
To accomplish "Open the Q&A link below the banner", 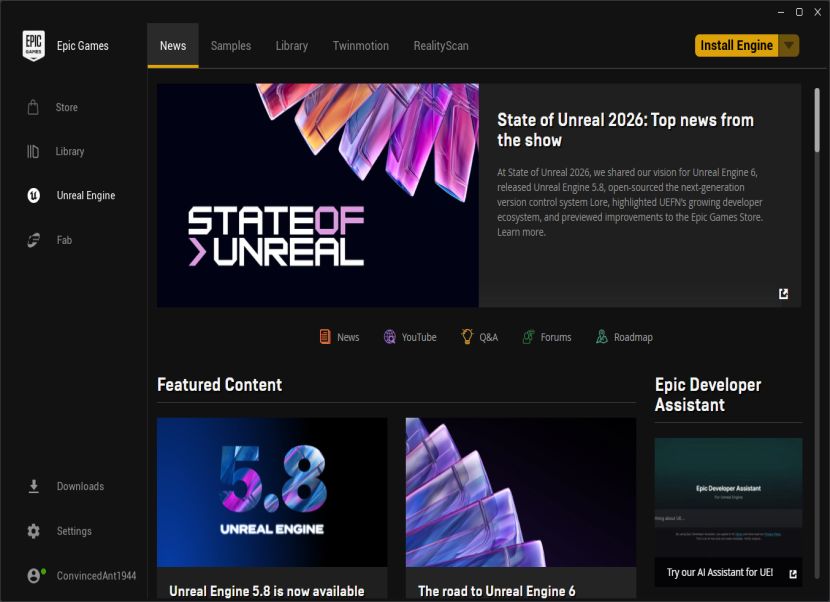I will click(x=489, y=337).
